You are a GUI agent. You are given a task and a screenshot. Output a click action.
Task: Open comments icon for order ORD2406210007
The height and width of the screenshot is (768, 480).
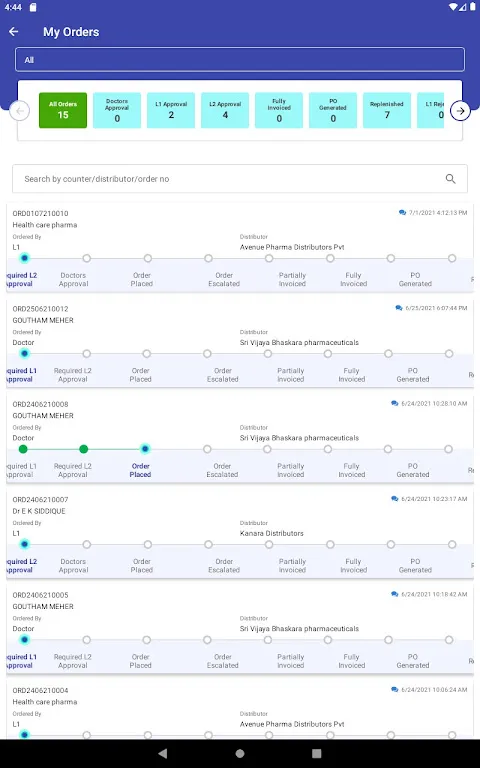[x=394, y=499]
